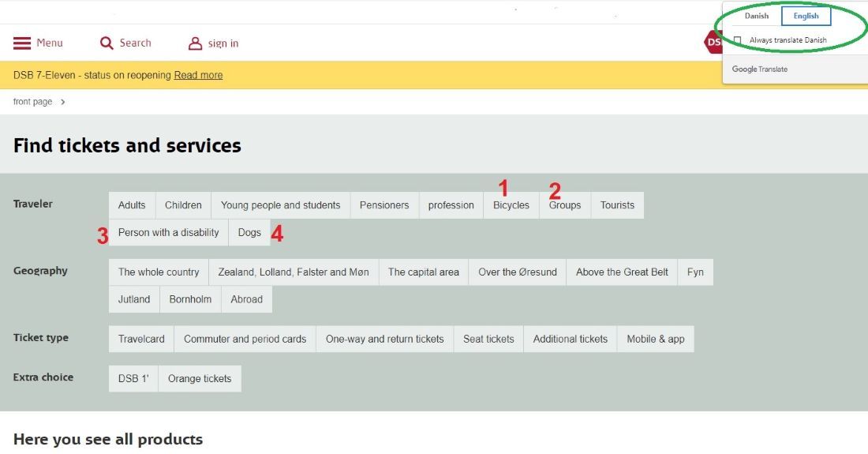
Task: Click the sign in person icon
Action: point(195,43)
